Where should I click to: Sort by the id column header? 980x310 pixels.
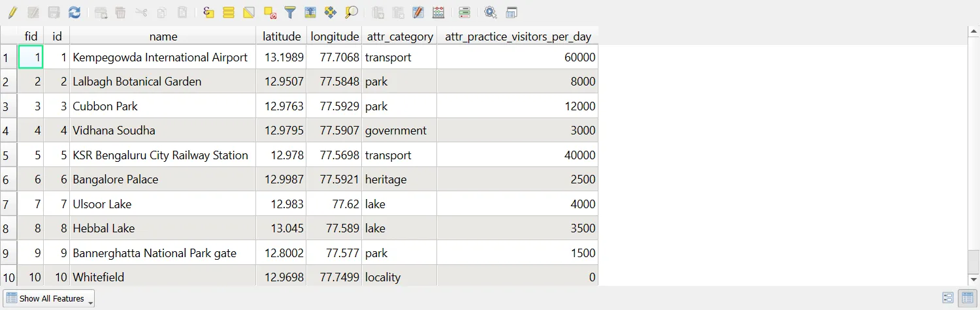pos(57,37)
